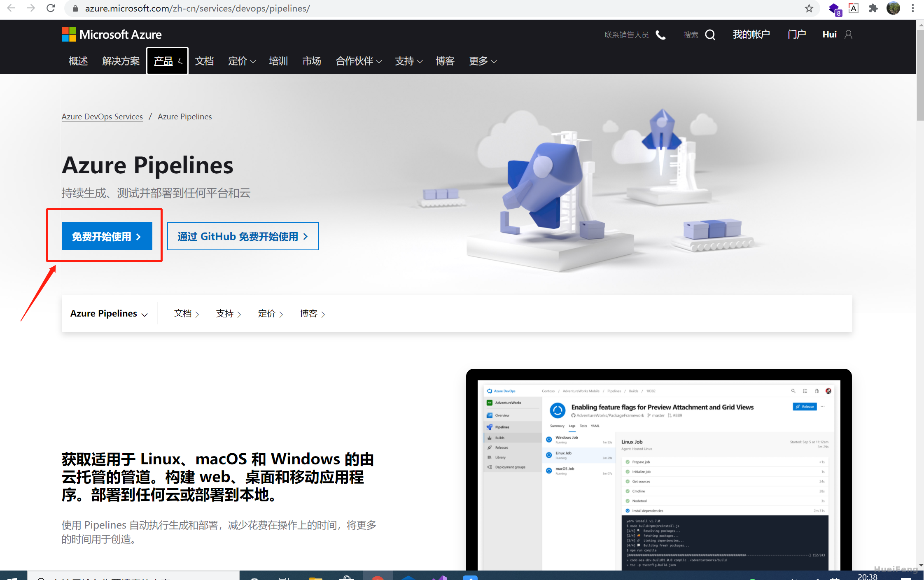The width and height of the screenshot is (924, 580).
Task: Open 文档 in the top nav bar
Action: [x=204, y=61]
